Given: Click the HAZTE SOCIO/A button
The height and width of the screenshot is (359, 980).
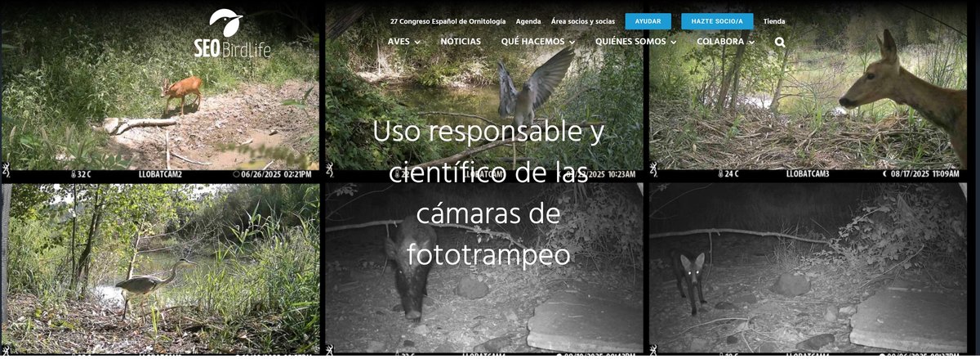Looking at the screenshot, I should pos(717,21).
